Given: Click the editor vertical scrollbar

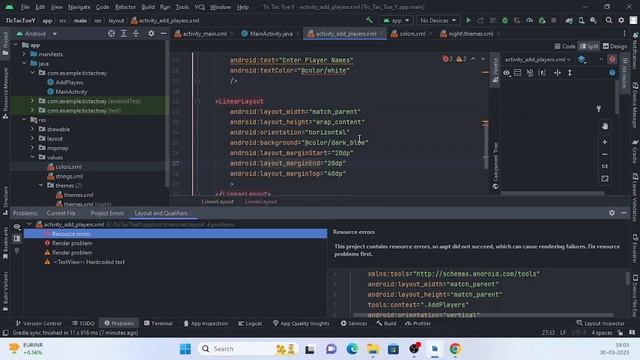Looking at the screenshot, I should point(485,145).
